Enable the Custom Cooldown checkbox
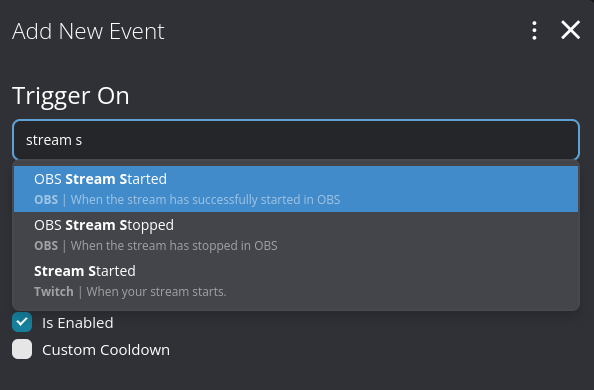The height and width of the screenshot is (390, 594). (x=22, y=349)
